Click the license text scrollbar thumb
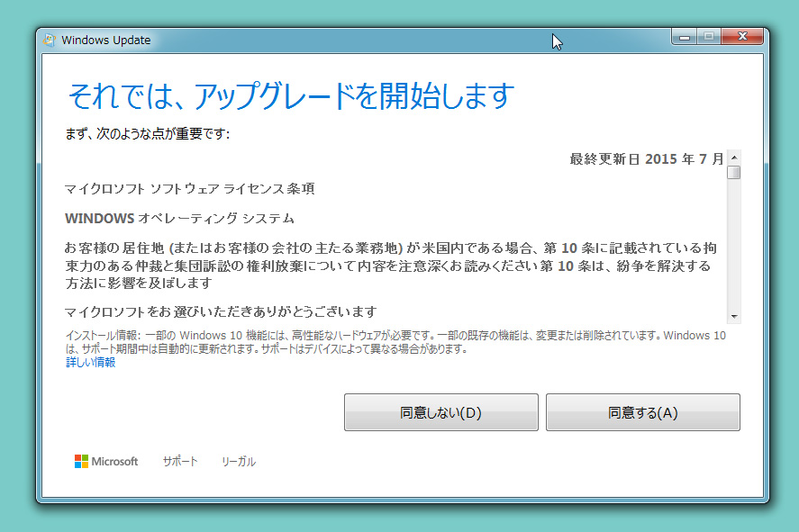Screen dimensions: 799x532 [x=734, y=173]
